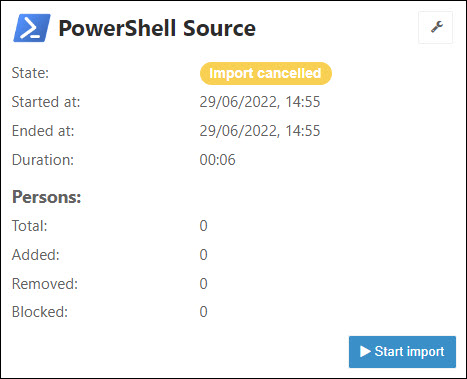Click the Duration label

43,160
